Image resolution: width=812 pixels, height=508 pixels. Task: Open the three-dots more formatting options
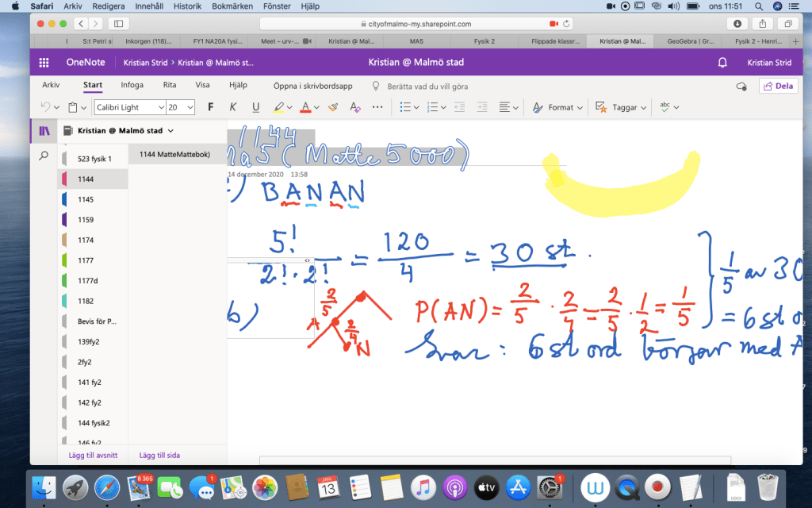click(377, 107)
